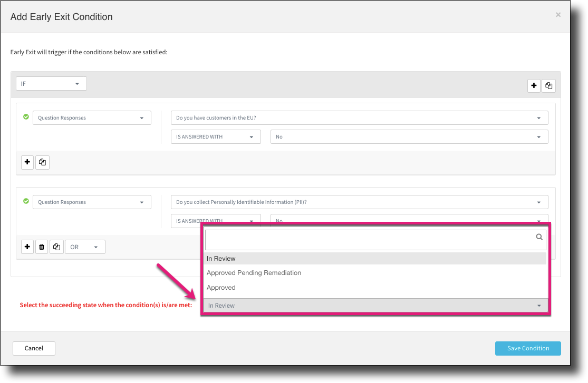This screenshot has width=588, height=383.
Task: Open the succeeding state In Review dropdown
Action: click(x=375, y=305)
